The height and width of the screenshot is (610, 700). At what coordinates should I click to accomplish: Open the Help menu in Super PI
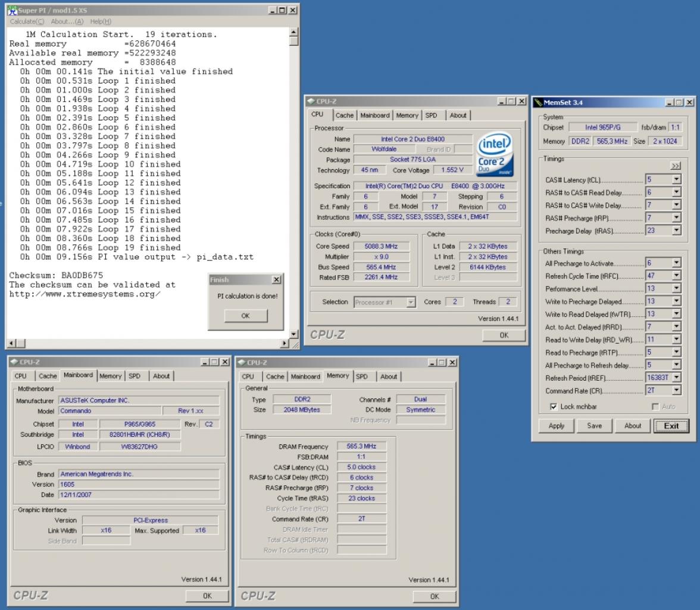pyautogui.click(x=101, y=21)
